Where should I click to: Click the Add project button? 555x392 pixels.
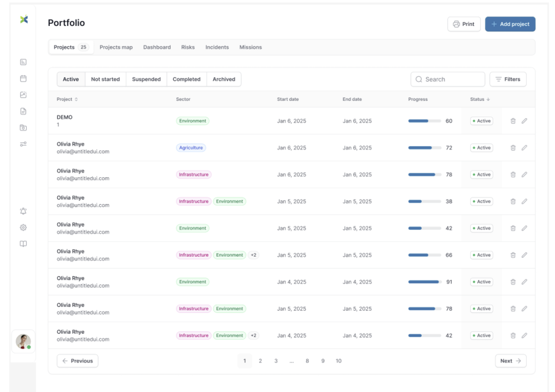coord(510,24)
